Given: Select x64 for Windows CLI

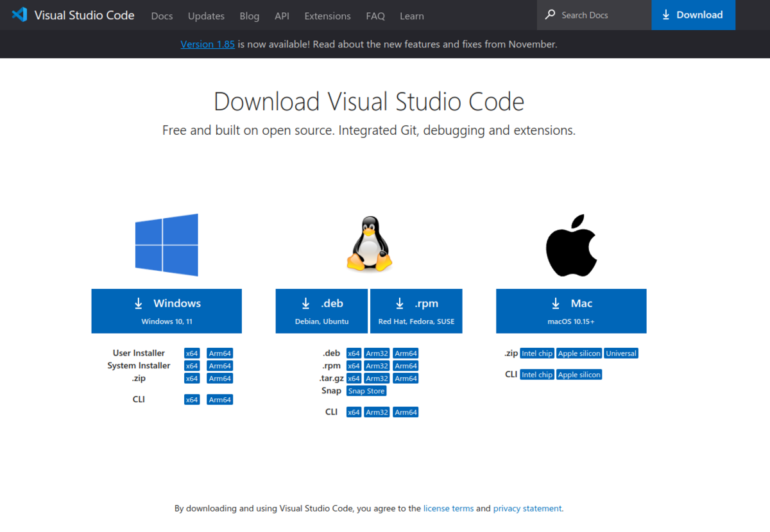Looking at the screenshot, I should tap(192, 400).
